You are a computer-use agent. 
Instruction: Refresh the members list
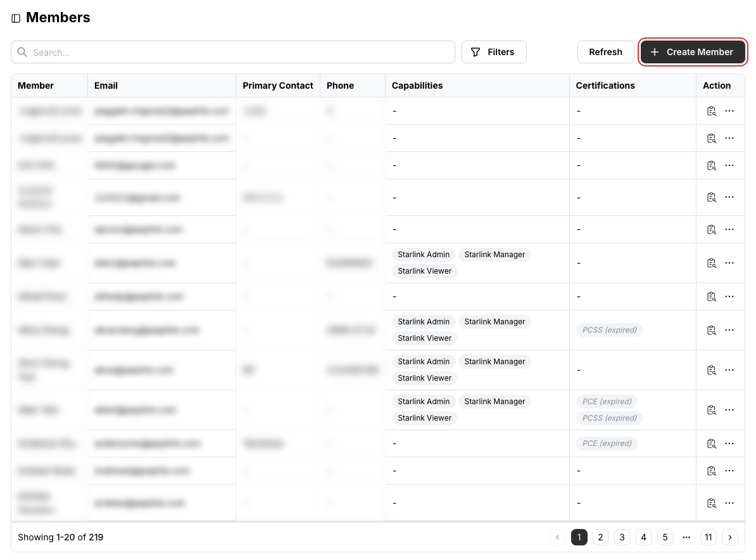click(x=605, y=52)
